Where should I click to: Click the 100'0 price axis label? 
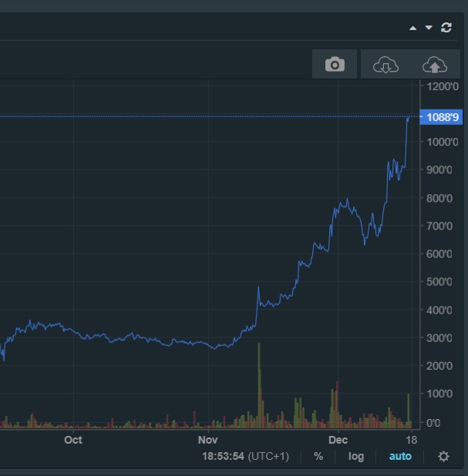[x=439, y=394]
